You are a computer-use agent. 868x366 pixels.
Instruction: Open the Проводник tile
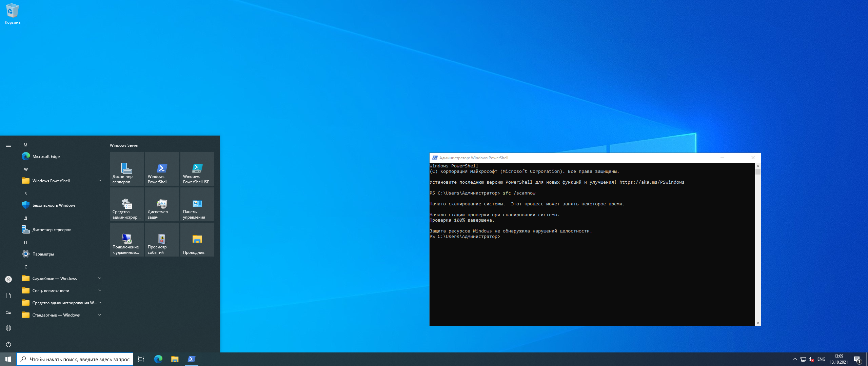click(197, 240)
